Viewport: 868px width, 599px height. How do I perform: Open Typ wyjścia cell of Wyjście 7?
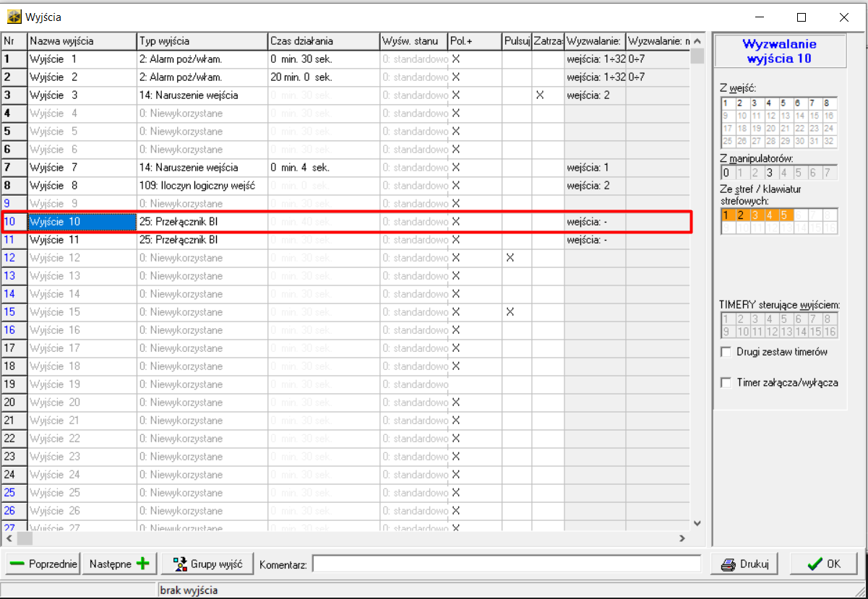pos(202,168)
